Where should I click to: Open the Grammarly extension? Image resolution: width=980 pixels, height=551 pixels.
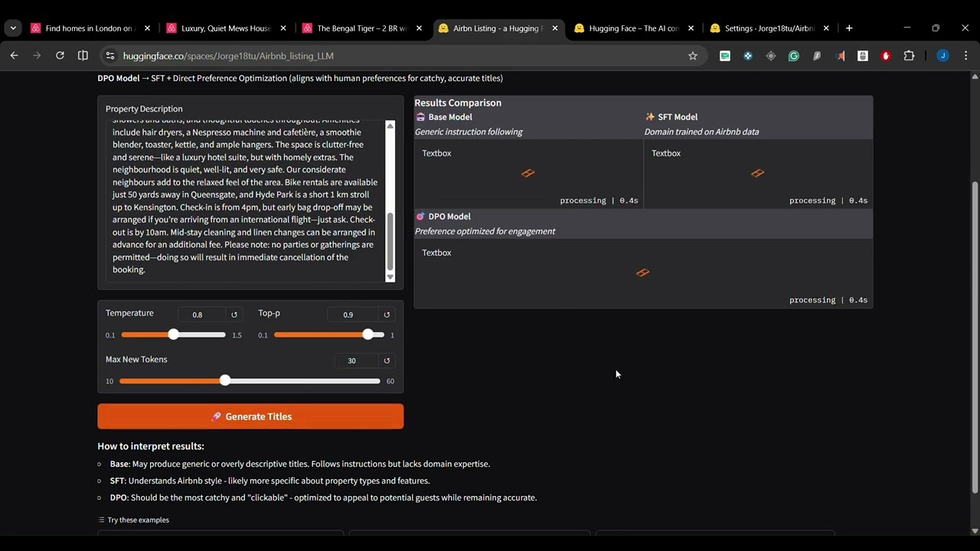tap(794, 56)
